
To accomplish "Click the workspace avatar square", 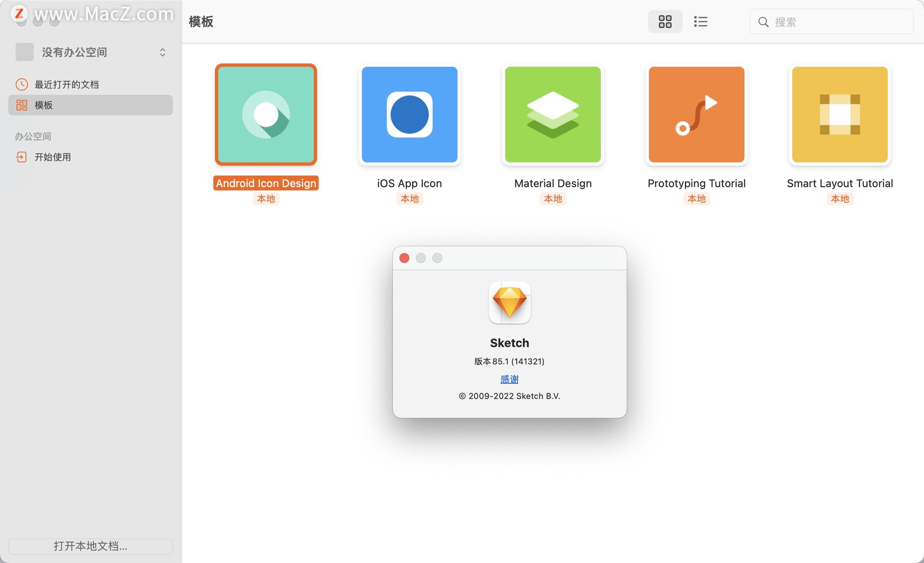I will pyautogui.click(x=25, y=52).
